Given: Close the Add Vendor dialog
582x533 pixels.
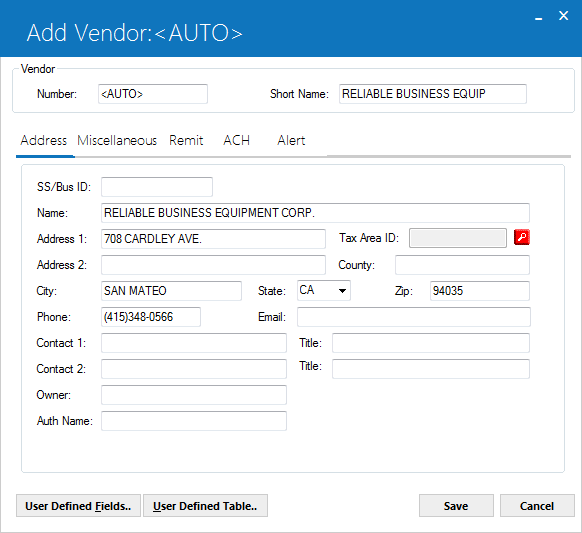Looking at the screenshot, I should [x=563, y=16].
